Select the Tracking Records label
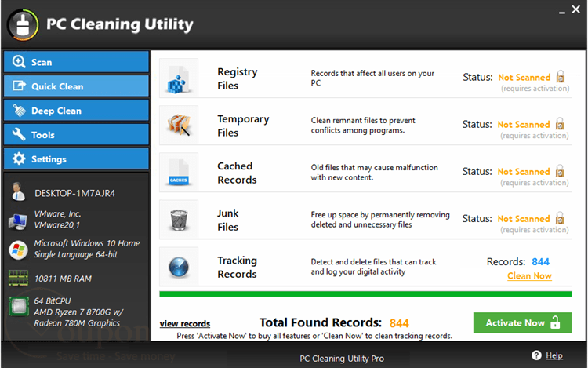 pyautogui.click(x=237, y=267)
